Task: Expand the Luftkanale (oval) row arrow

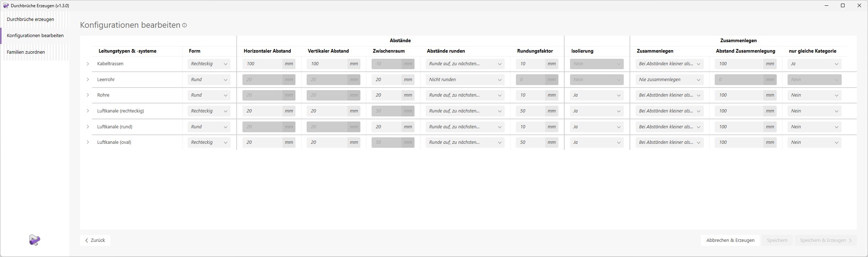Action: coord(88,142)
